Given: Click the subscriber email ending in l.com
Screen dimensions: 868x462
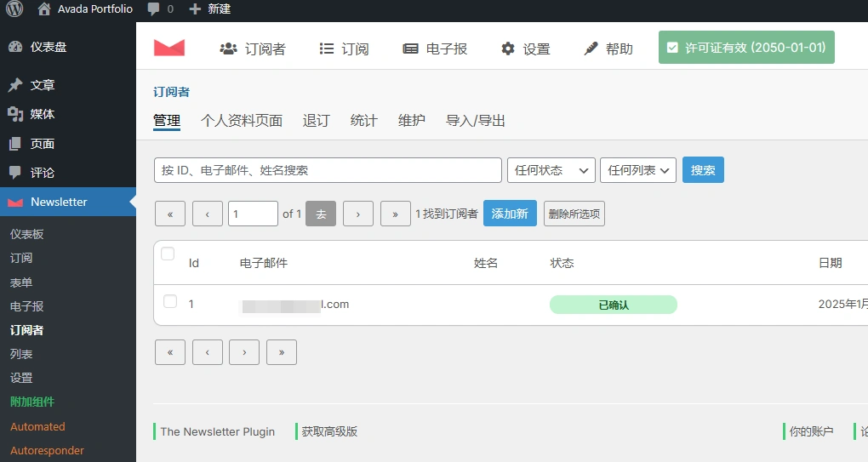Looking at the screenshot, I should (x=295, y=305).
